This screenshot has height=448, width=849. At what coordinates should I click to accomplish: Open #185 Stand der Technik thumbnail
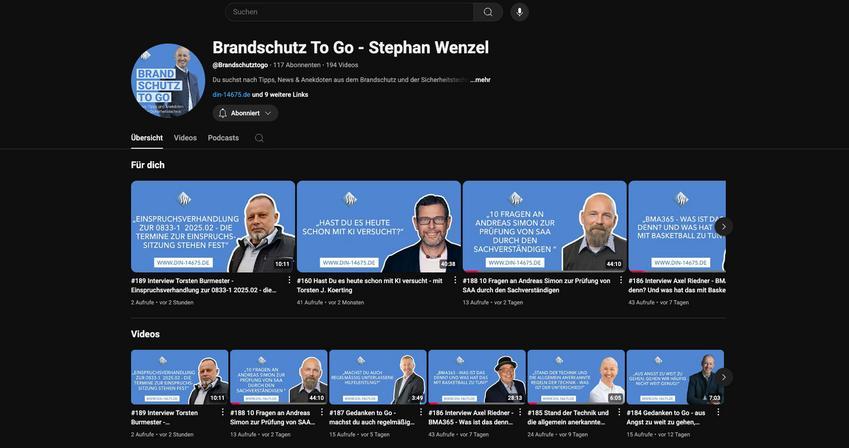(576, 377)
